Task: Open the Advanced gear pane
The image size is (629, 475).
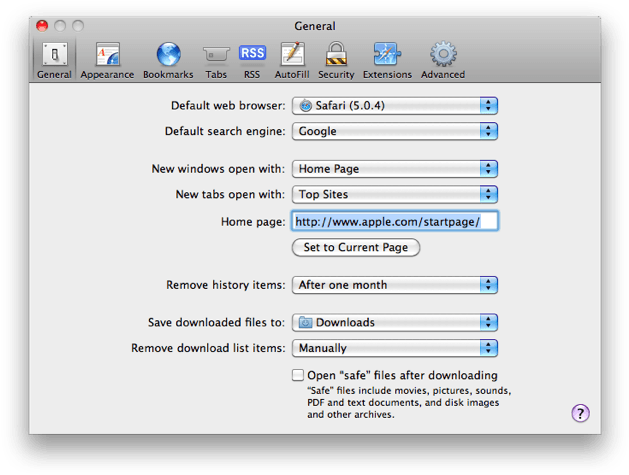Action: click(443, 60)
